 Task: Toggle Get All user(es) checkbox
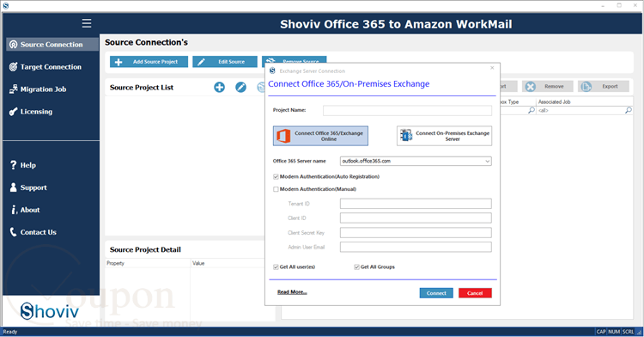coord(276,267)
